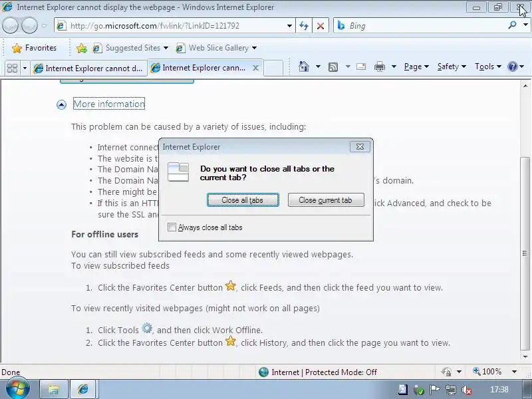This screenshot has width=532, height=399.
Task: Click Internet | Protected Mode: Off status
Action: (x=324, y=372)
